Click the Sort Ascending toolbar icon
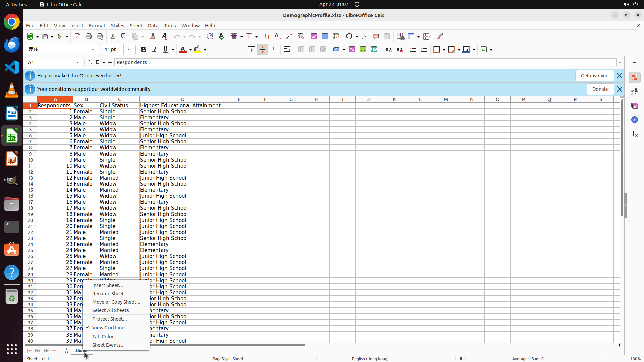Image resolution: width=644 pixels, height=362 pixels. pos(278,36)
